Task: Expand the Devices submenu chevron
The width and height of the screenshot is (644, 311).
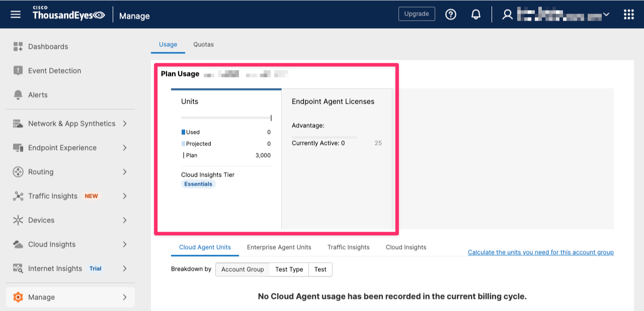Action: pyautogui.click(x=125, y=220)
